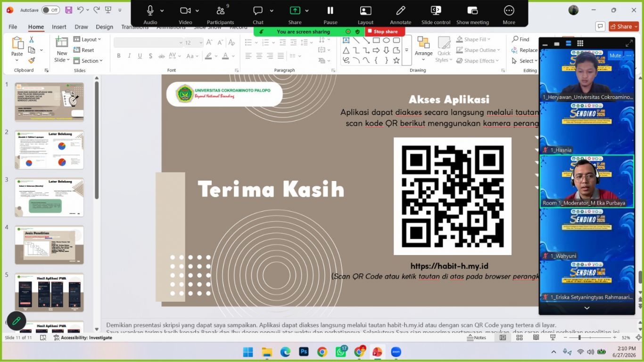This screenshot has height=362, width=644.
Task: Click the Font Color red swatch button
Action: click(x=225, y=56)
